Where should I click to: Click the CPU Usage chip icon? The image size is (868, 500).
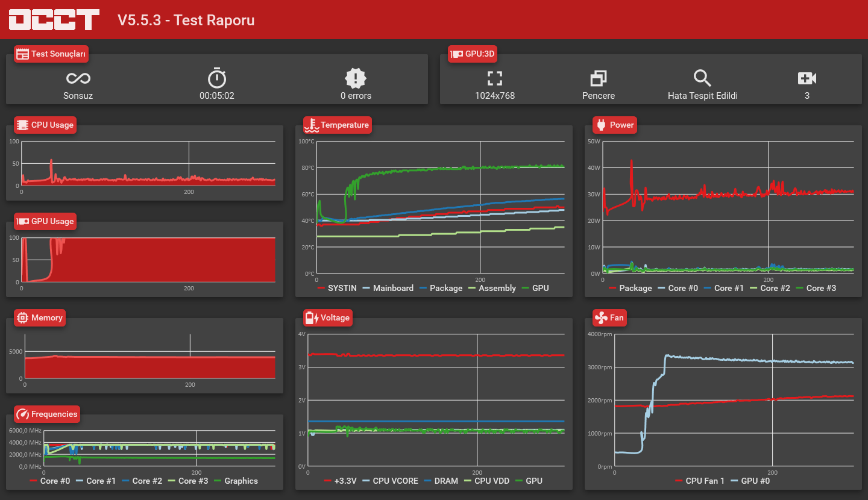[x=22, y=125]
